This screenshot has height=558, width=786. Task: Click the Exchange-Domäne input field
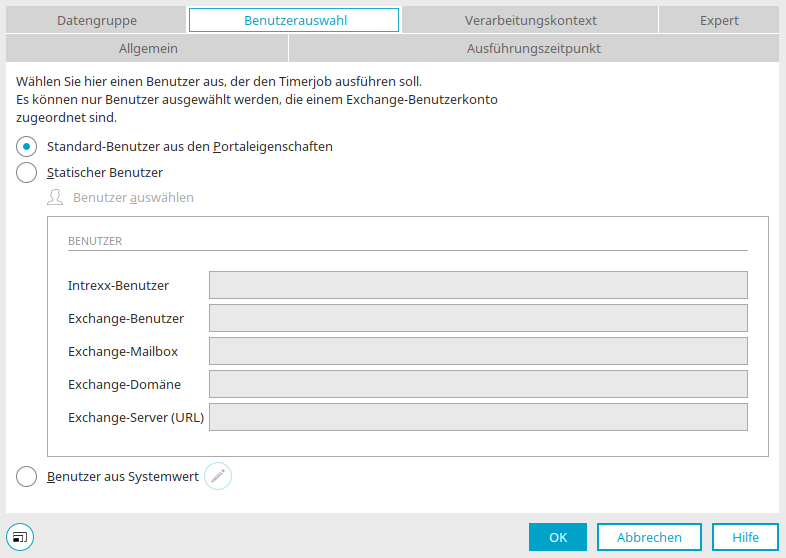pos(478,384)
